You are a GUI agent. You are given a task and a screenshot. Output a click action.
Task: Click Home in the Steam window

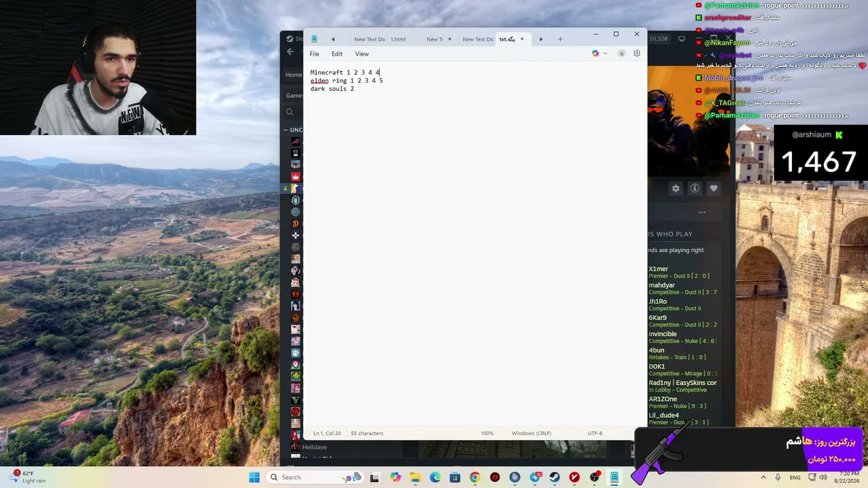(294, 75)
